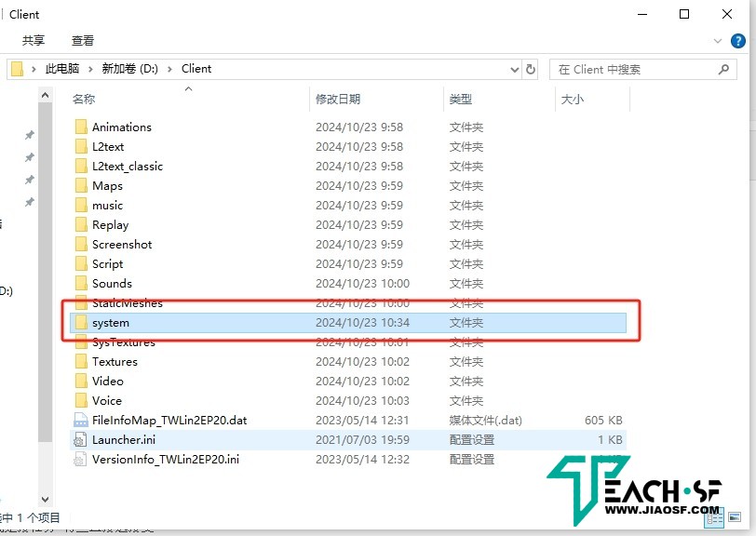Expand the ribbon with the chevron
This screenshot has width=756, height=536.
pyautogui.click(x=718, y=41)
